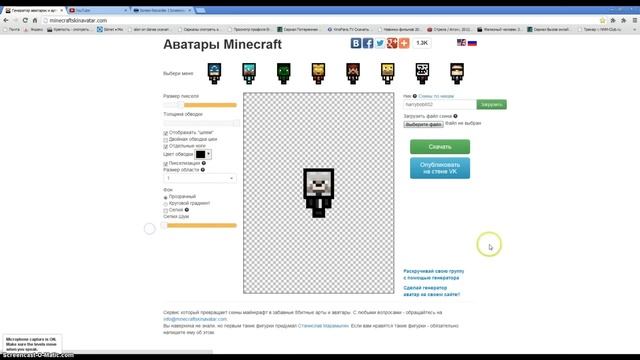
Task: Toggle the 'Сетка' checkbox
Action: click(x=166, y=210)
